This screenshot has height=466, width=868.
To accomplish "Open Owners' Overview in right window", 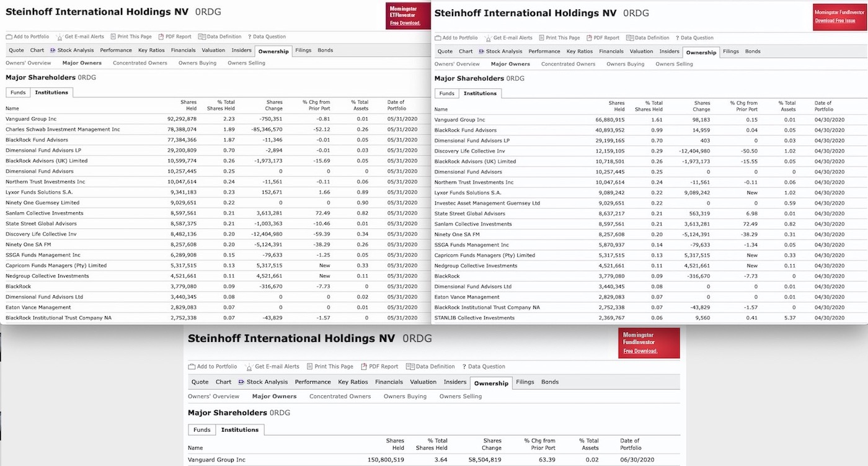I will point(457,64).
